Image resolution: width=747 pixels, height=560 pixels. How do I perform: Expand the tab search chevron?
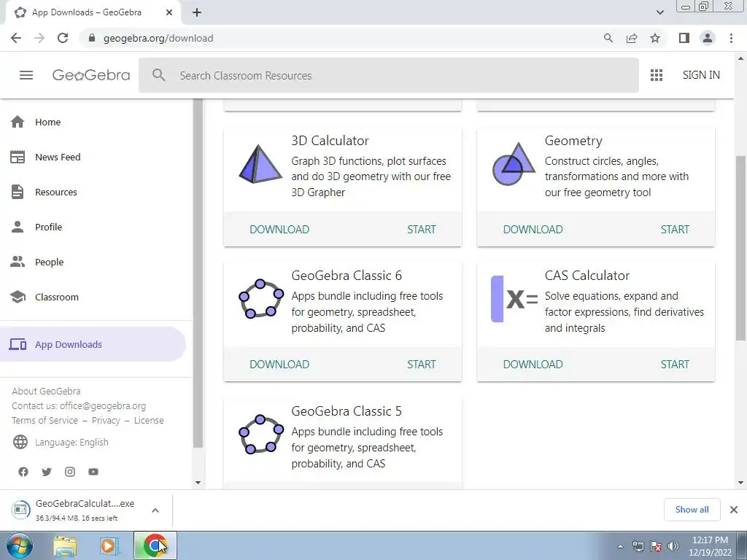tap(659, 12)
